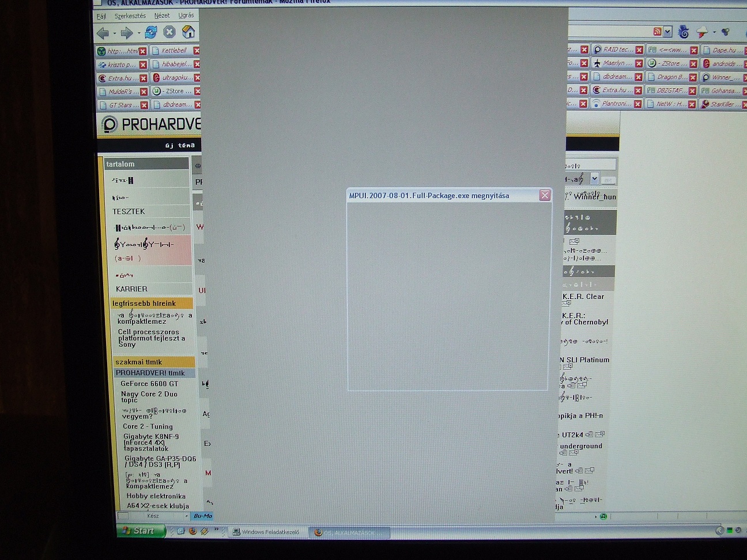Screen dimensions: 747x560
Task: Go back with the Back arrow
Action: point(103,33)
